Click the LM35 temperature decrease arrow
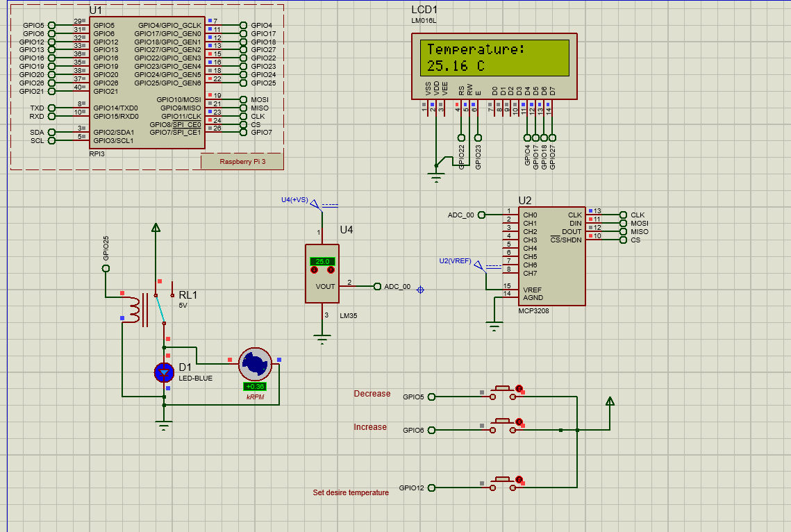The width and height of the screenshot is (791, 532). (315, 270)
